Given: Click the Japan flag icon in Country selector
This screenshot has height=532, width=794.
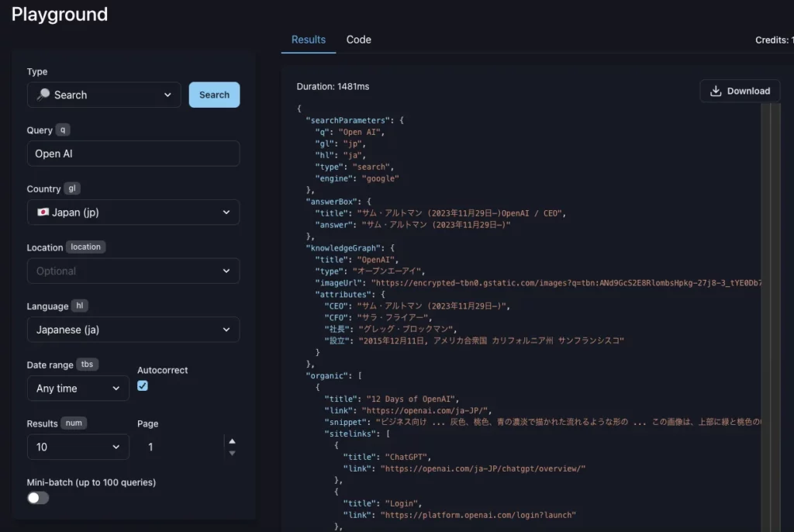Looking at the screenshot, I should (x=43, y=212).
